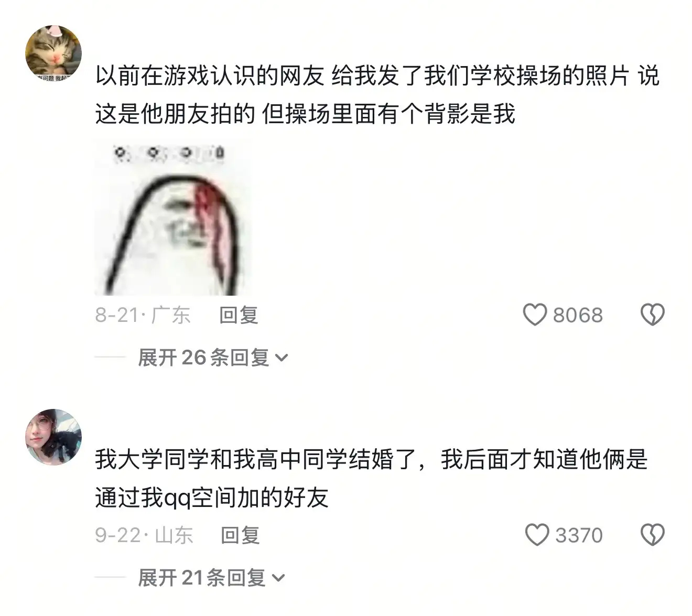
Task: Reply to the 8-21 广东 comment
Action: [x=239, y=315]
